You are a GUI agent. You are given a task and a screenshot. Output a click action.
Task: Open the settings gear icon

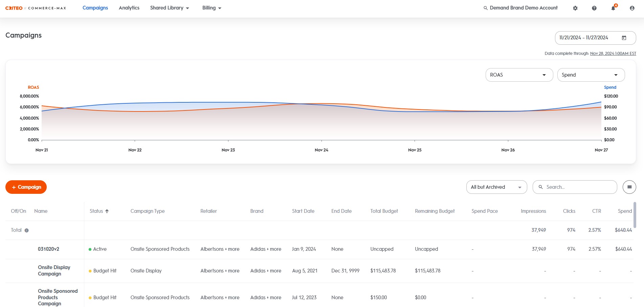[575, 8]
